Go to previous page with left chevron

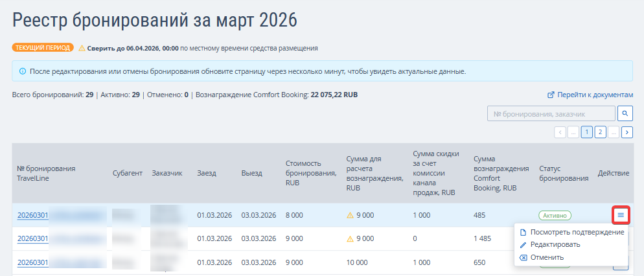point(560,132)
